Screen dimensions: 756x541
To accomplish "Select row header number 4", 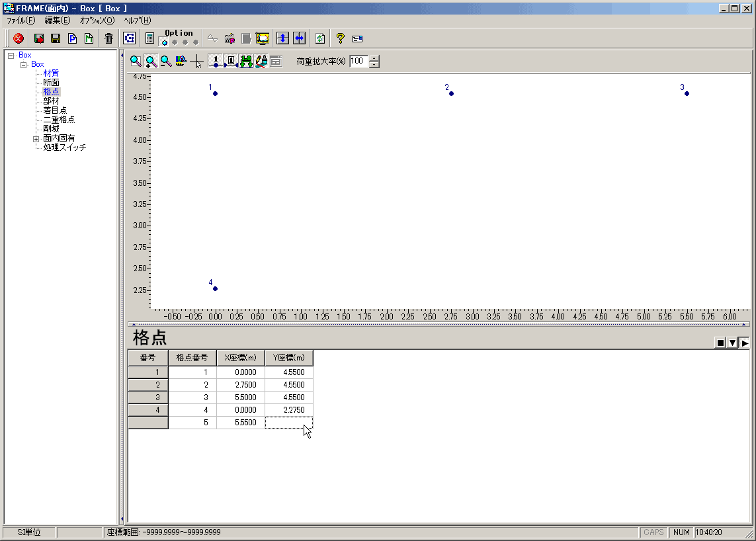I will [148, 410].
